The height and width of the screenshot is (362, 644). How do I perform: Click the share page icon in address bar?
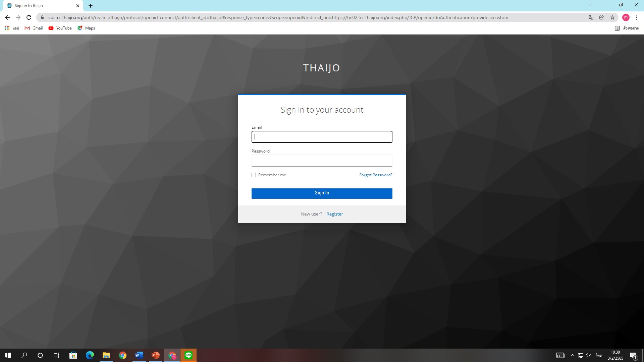(x=602, y=17)
